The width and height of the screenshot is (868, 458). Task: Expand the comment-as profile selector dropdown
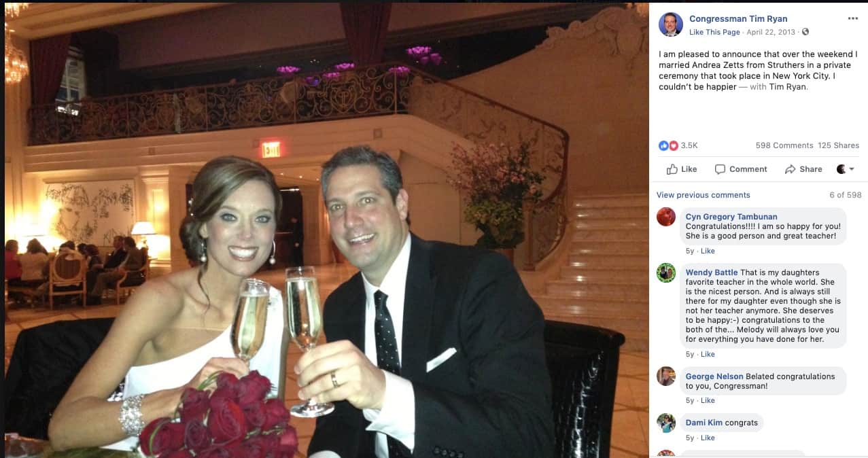pyautogui.click(x=845, y=169)
